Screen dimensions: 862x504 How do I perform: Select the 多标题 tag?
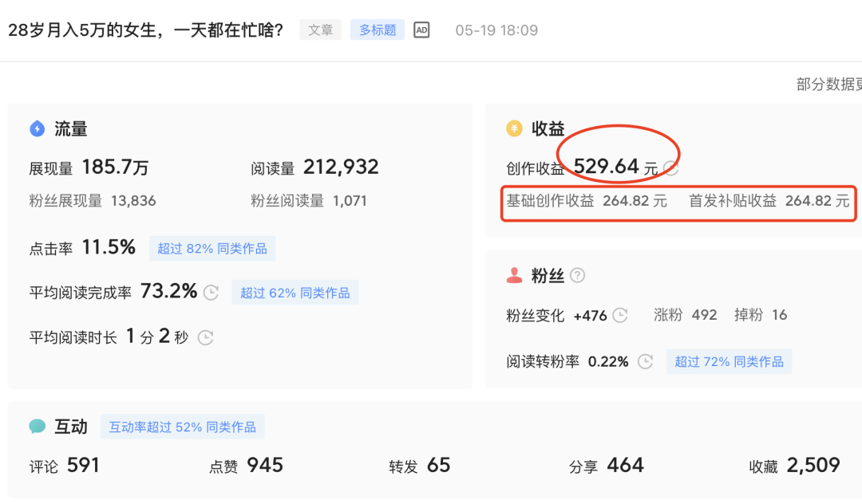(378, 30)
